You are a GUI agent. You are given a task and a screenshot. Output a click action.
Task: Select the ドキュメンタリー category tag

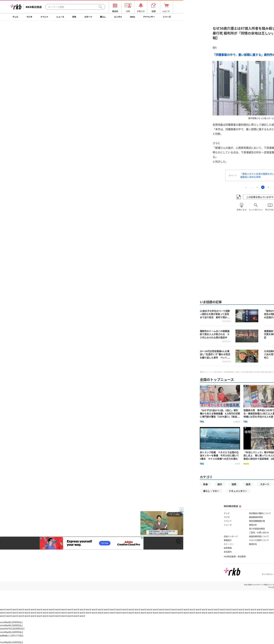click(238, 491)
